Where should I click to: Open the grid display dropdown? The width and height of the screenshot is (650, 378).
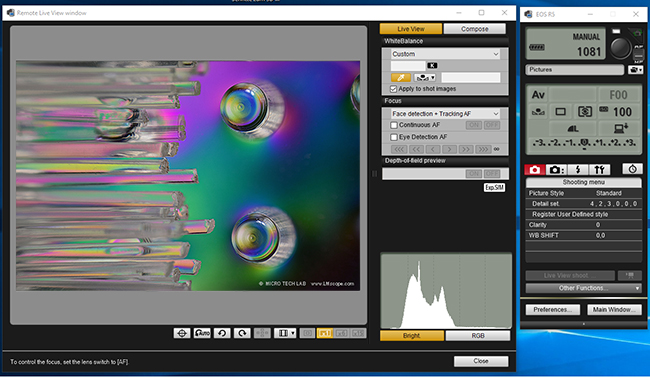point(285,333)
